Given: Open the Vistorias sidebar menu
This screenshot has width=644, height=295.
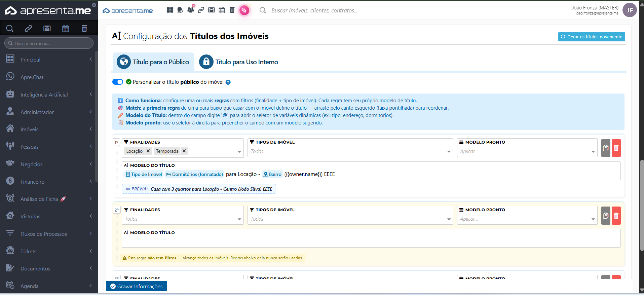Looking at the screenshot, I should click(49, 216).
